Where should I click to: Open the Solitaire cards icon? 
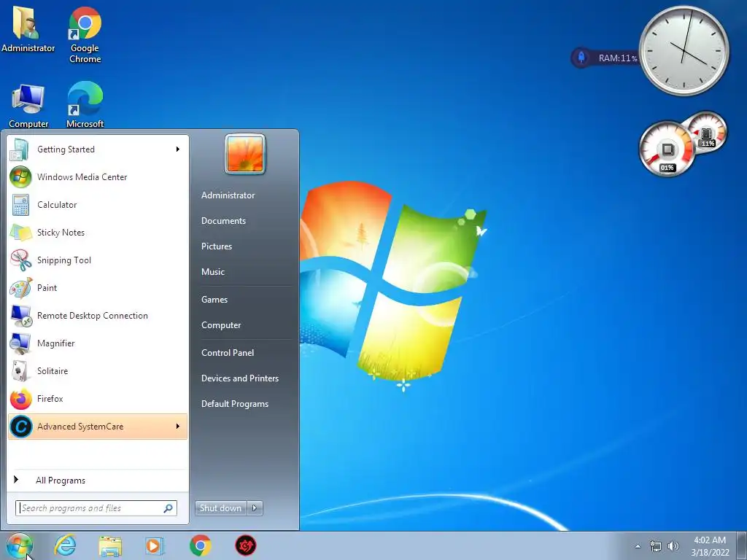pos(20,371)
